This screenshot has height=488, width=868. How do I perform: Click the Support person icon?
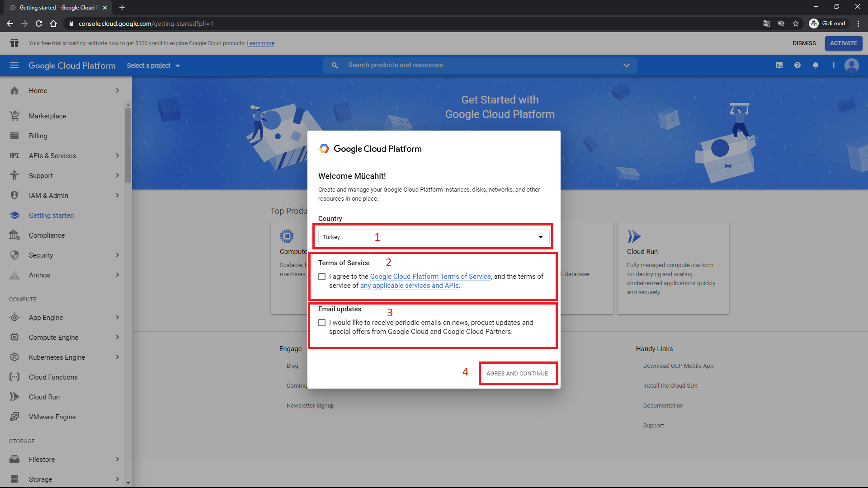tap(14, 175)
